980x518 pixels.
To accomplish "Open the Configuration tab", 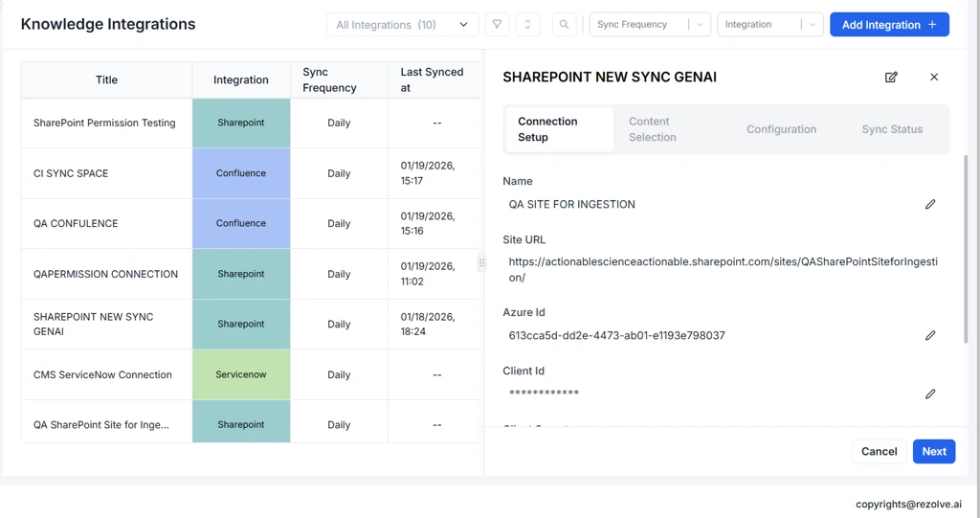I will (x=781, y=129).
